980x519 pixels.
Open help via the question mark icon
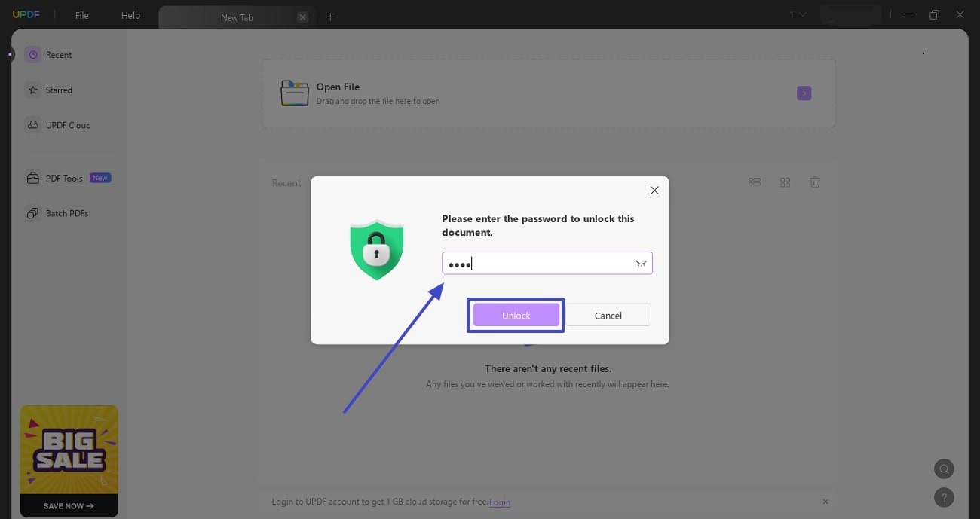[x=944, y=497]
